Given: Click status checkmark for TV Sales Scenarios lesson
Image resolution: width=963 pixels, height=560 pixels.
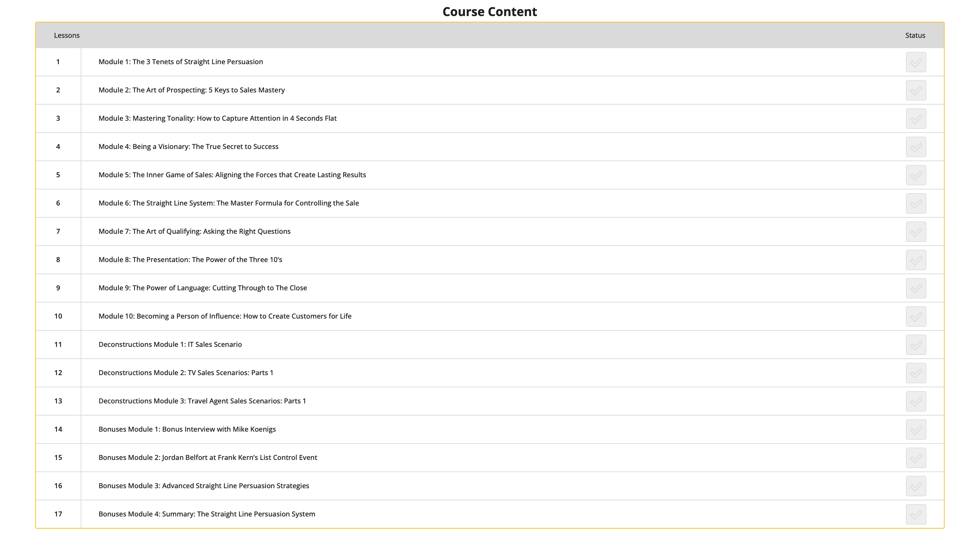Looking at the screenshot, I should 916,373.
